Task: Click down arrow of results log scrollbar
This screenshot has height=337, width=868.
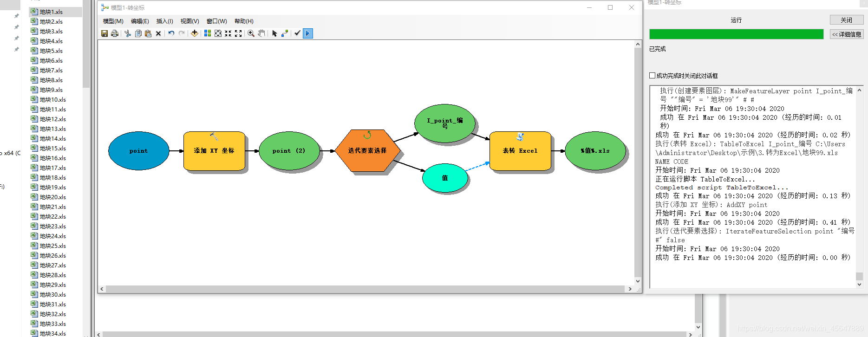Action: (859, 285)
